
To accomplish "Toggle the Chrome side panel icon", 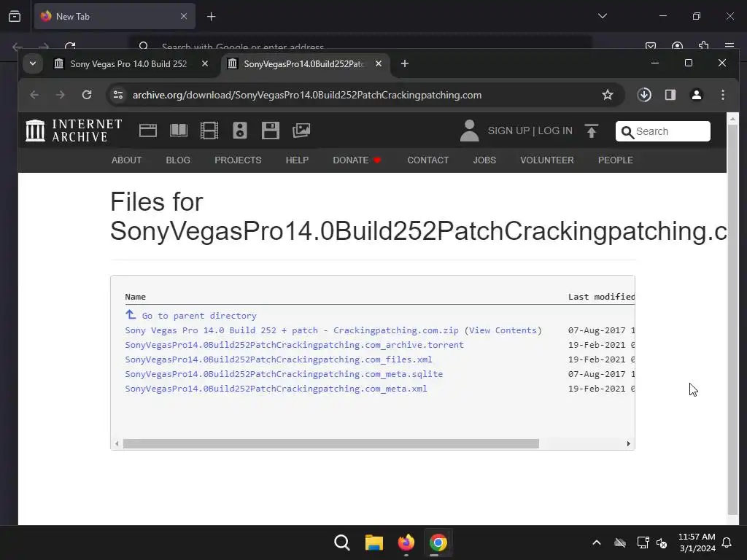I will [x=670, y=95].
